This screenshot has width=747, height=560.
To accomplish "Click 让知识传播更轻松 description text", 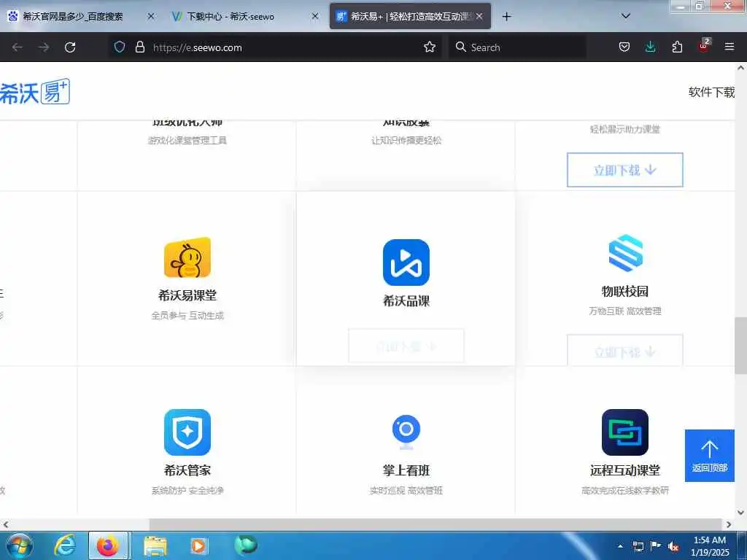I will [406, 141].
